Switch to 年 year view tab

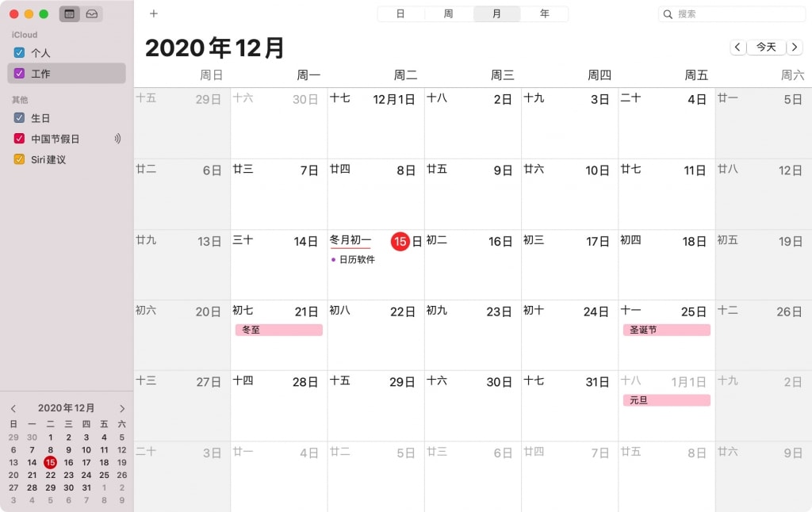pos(544,14)
